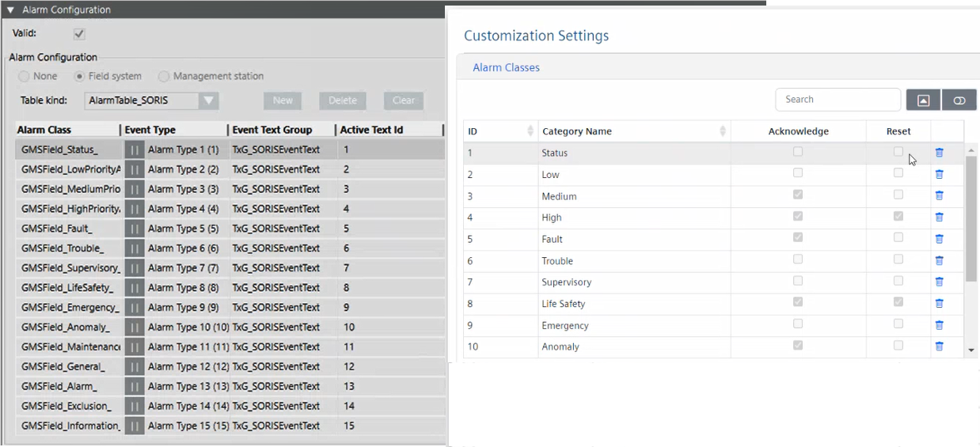Toggle the Valid checkbox
Image resolution: width=980 pixels, height=447 pixels.
tap(79, 34)
